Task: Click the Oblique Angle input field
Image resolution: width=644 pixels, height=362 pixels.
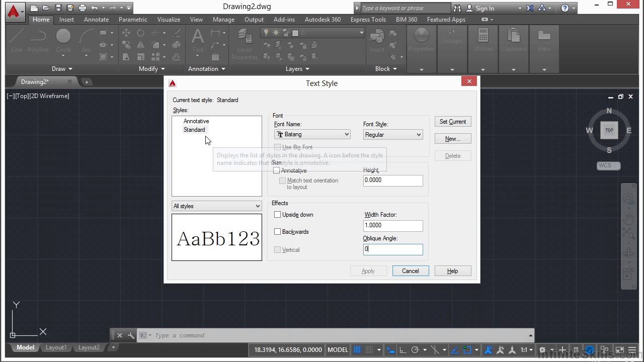Action: click(393, 249)
